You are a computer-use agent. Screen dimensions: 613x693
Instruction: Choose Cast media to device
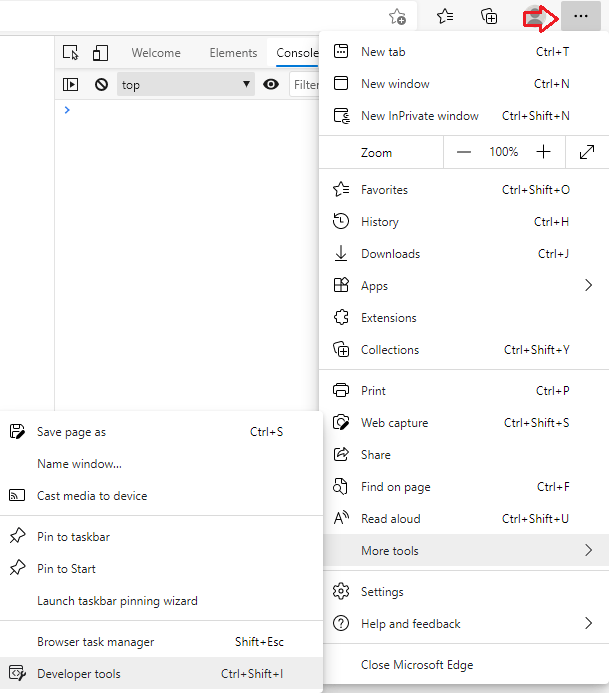click(162, 496)
